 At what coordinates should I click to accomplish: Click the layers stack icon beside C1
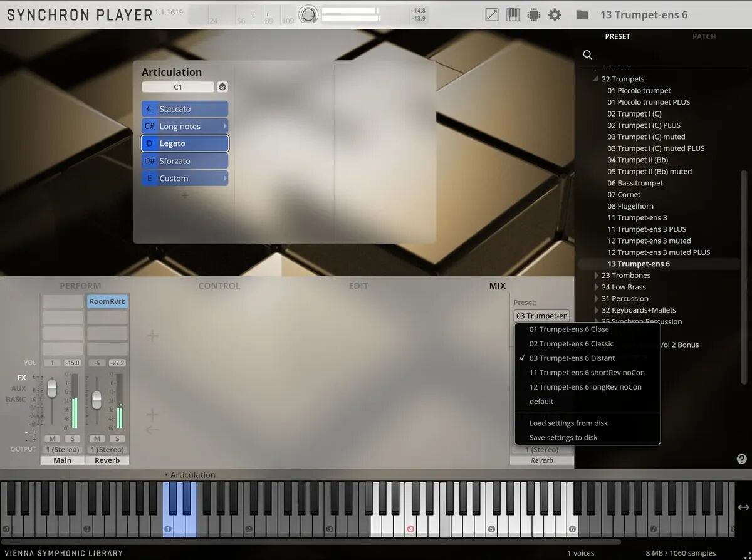point(222,87)
